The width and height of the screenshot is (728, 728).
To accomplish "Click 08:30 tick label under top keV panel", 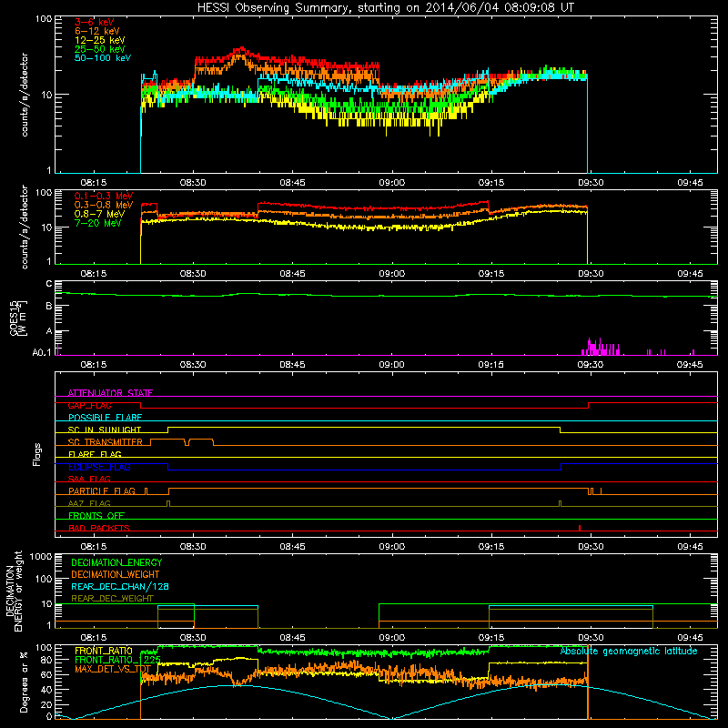I will (193, 183).
